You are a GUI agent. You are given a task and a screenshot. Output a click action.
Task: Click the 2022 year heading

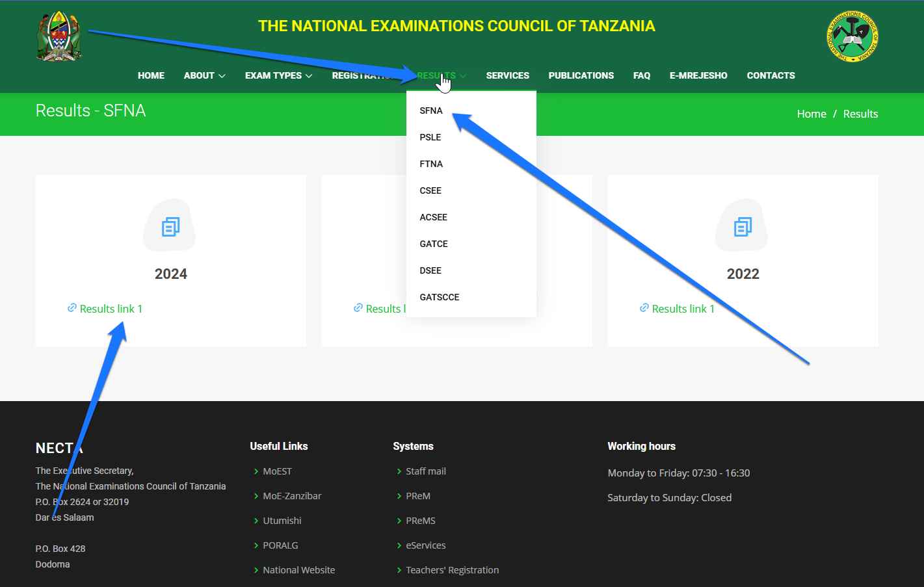click(x=743, y=274)
